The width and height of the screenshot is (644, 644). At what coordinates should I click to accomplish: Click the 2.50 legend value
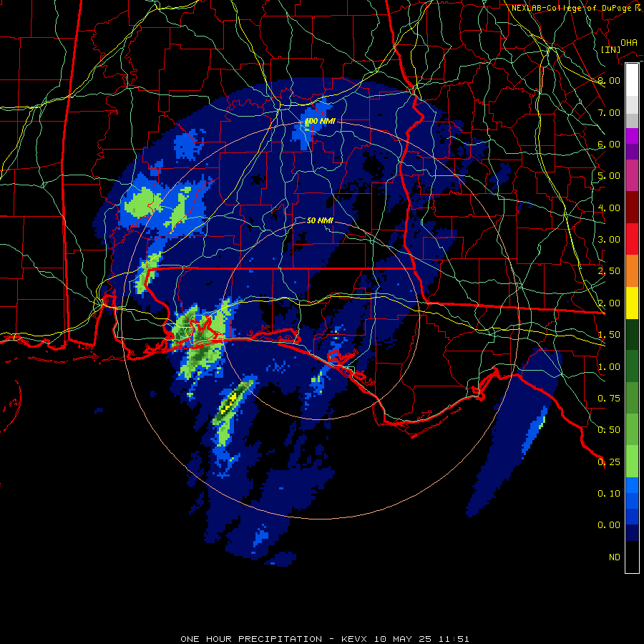pos(609,271)
